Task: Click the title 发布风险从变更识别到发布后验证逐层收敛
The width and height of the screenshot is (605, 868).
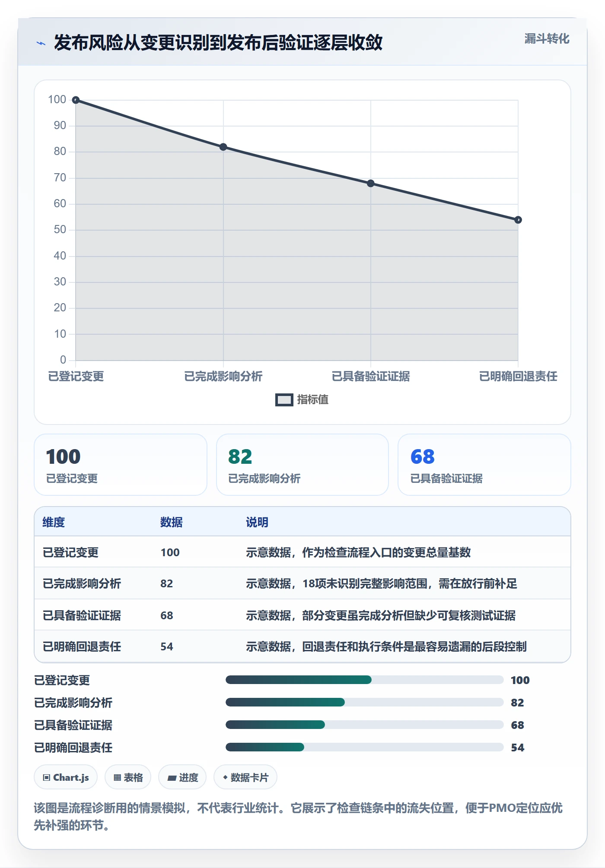Action: (x=218, y=43)
